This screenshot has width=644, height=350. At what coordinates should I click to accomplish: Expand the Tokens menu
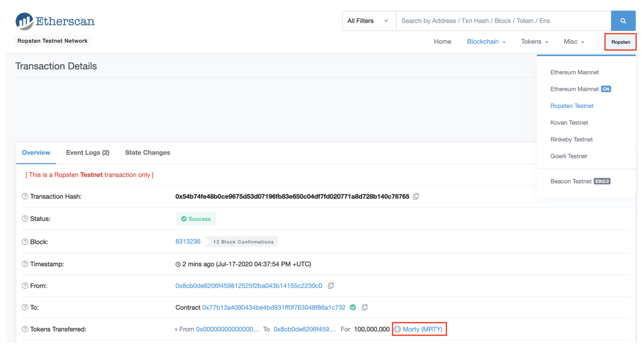click(x=534, y=42)
